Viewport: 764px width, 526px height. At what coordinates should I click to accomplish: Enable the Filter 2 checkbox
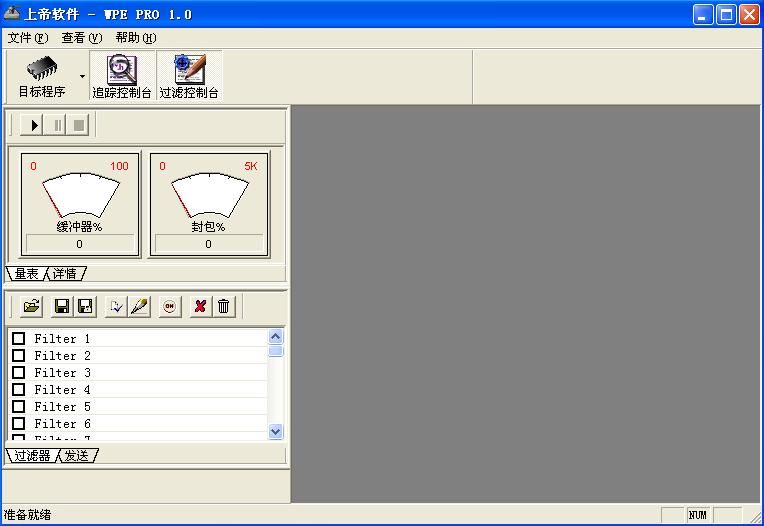pyautogui.click(x=19, y=355)
